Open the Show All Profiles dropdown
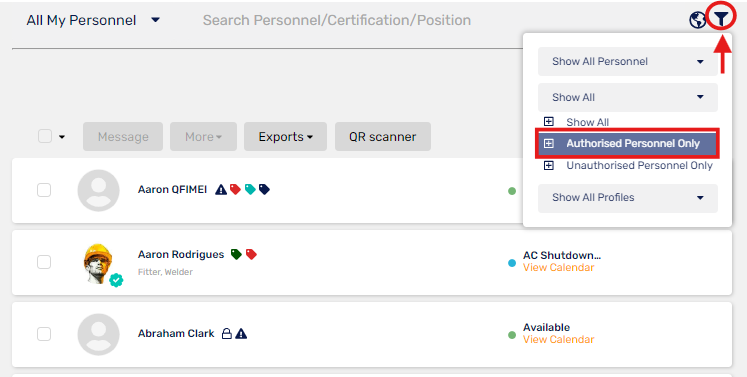Screen dimensions: 747x377 click(x=627, y=197)
